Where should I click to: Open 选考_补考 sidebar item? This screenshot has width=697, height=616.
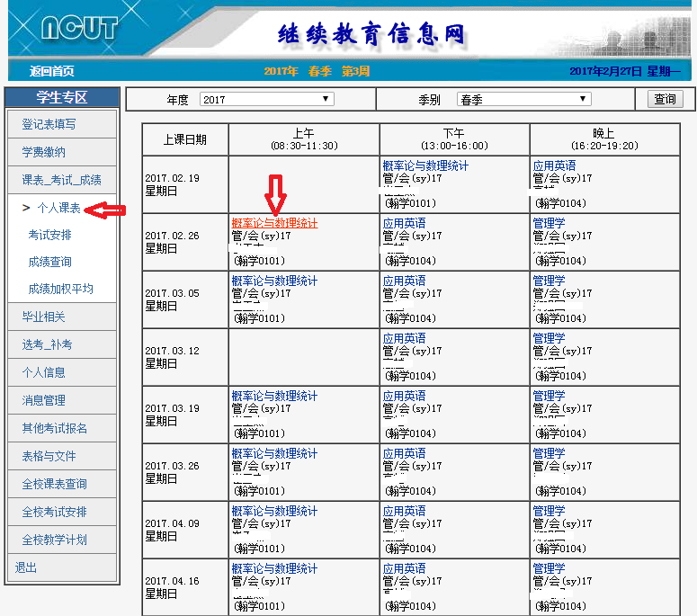click(47, 344)
